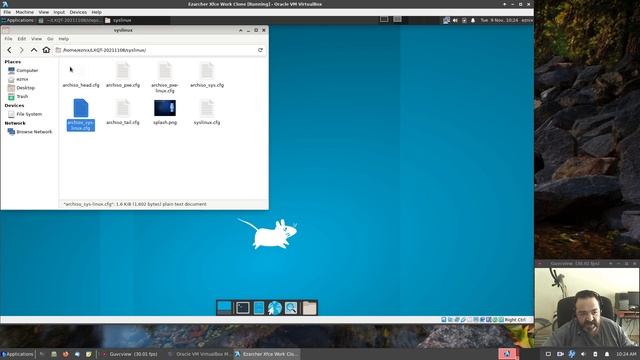Open VirtualBox Input menu
Image resolution: width=640 pixels, height=360 pixels.
(59, 12)
